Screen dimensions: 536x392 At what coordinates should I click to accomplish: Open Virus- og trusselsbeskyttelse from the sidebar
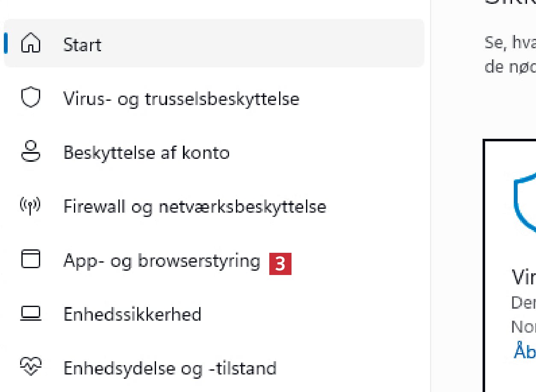tap(181, 99)
